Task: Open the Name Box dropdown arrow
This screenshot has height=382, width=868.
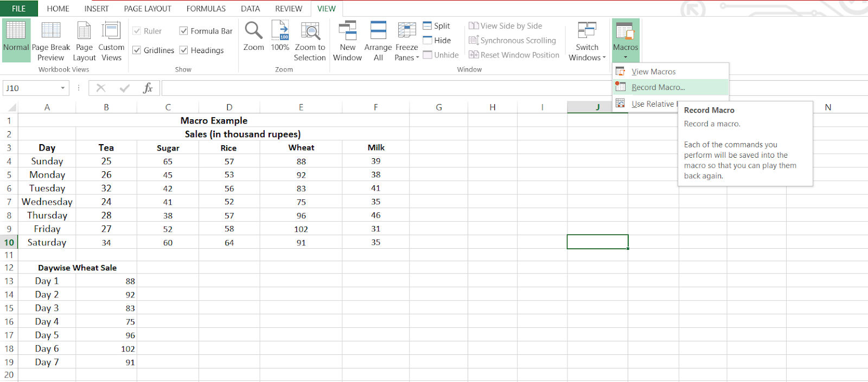Action: (x=63, y=88)
